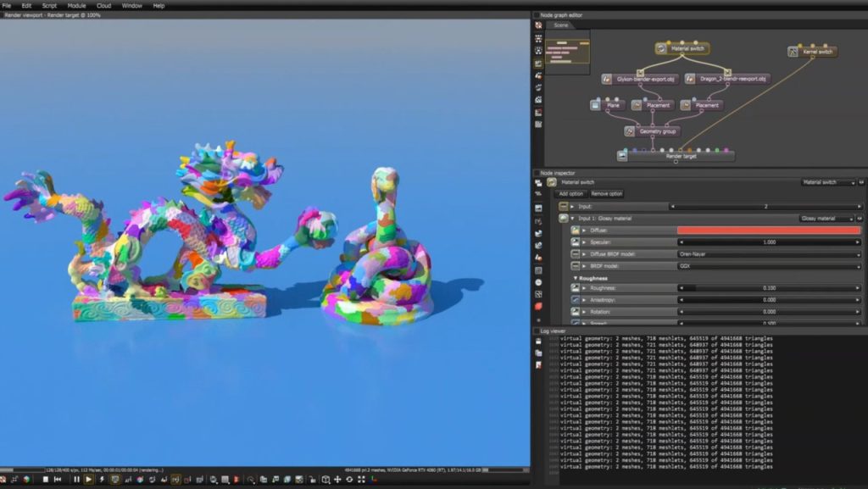Click the Material switch node icon

click(x=660, y=49)
